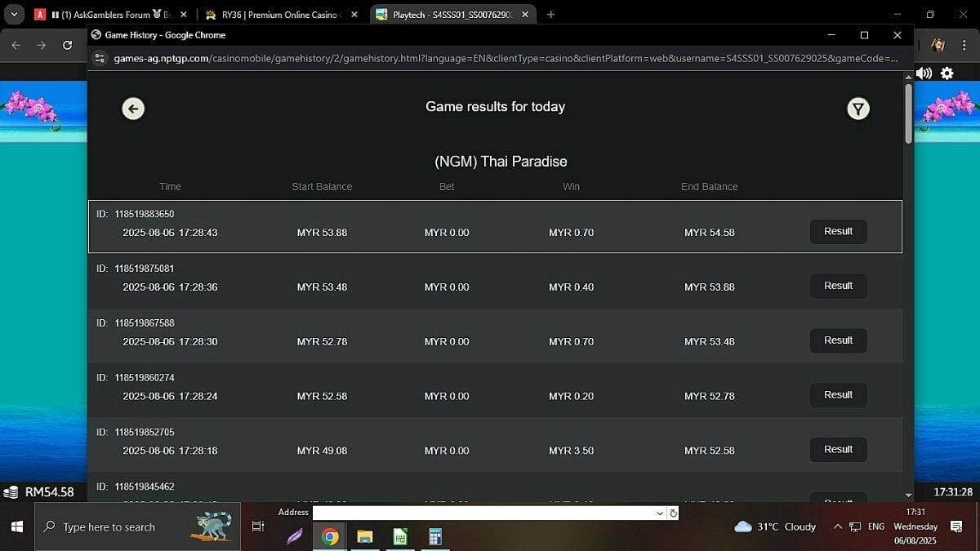
Task: Select timestamp 2025-08-06 17:28:36
Action: pyautogui.click(x=170, y=287)
